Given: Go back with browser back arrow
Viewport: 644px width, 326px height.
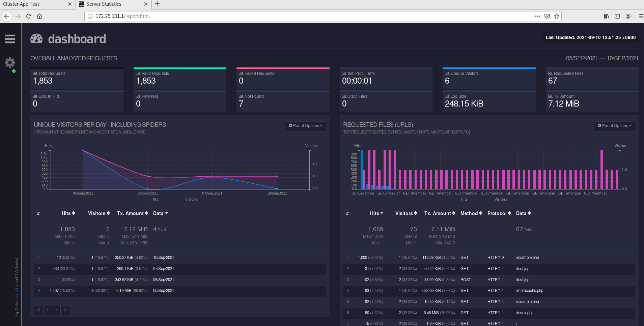Looking at the screenshot, I should pos(7,16).
